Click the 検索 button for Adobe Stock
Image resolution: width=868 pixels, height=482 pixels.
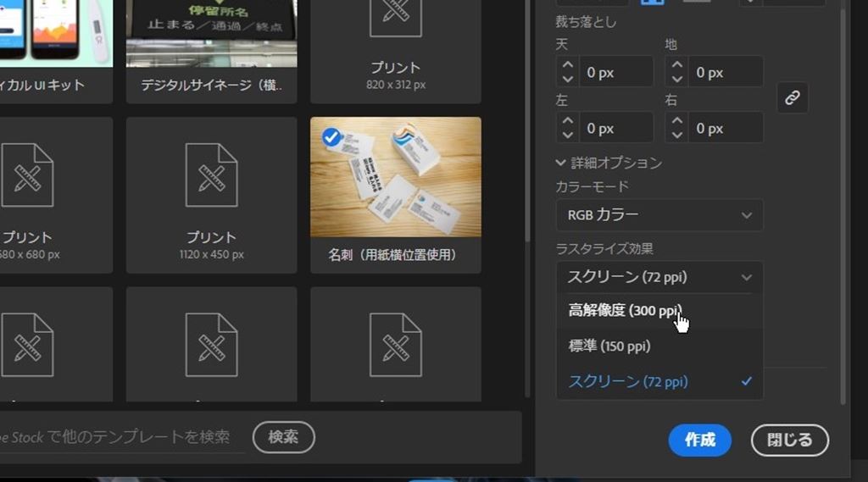(283, 437)
